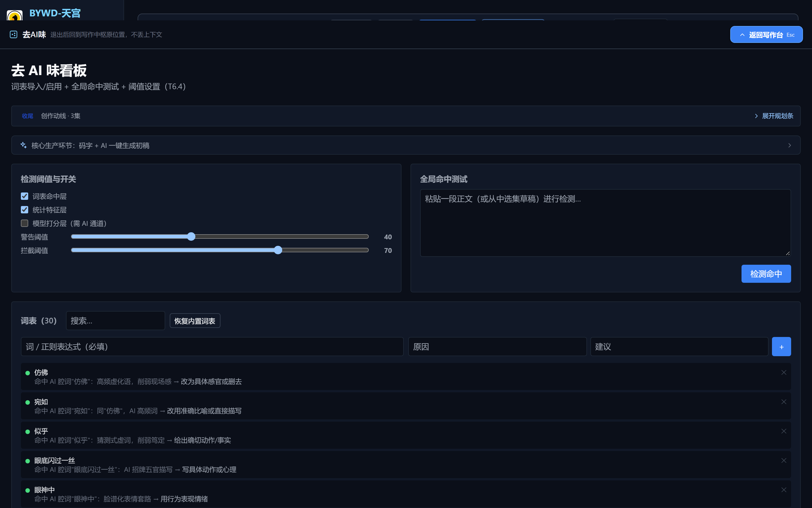Focus the 词 / 正则表达式 input field
The height and width of the screenshot is (508, 812).
(x=212, y=346)
